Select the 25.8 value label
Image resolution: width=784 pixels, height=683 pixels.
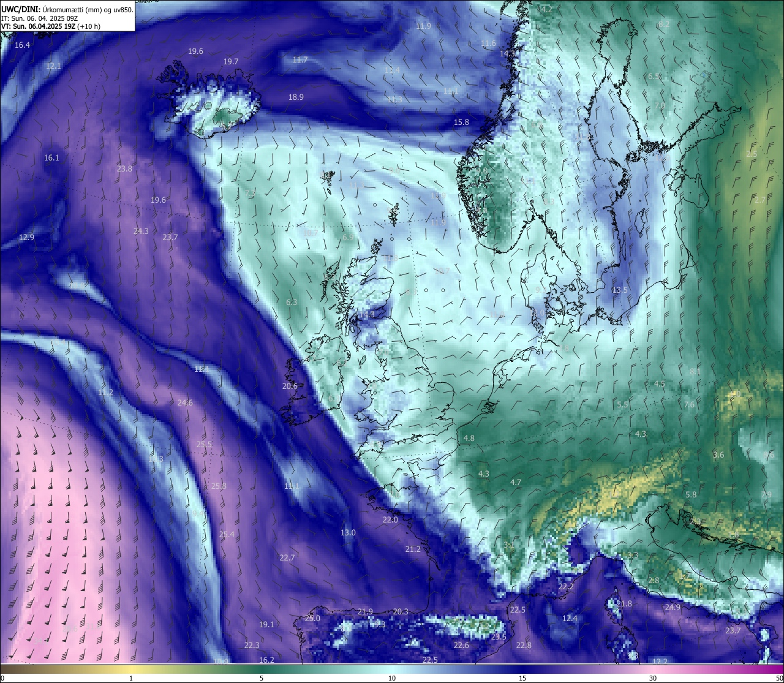coord(219,486)
